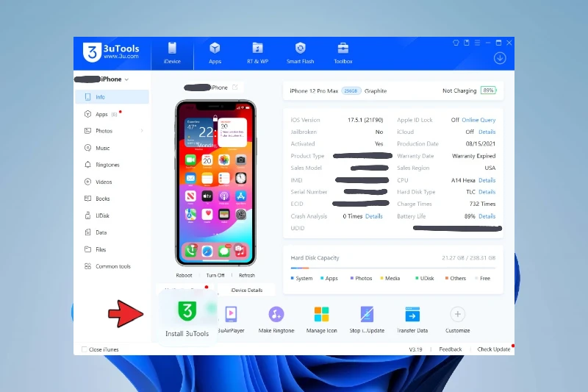
Task: Open Books in the sidebar
Action: tap(112, 199)
